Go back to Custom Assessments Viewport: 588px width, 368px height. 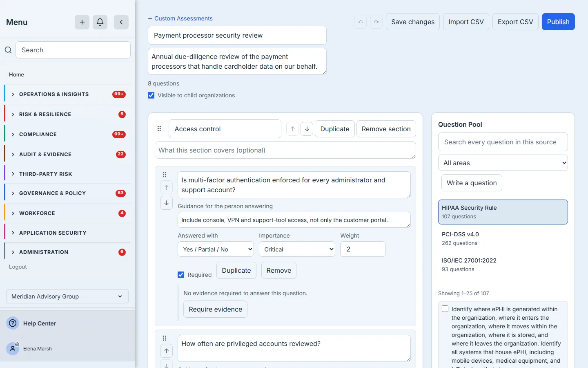click(x=180, y=18)
